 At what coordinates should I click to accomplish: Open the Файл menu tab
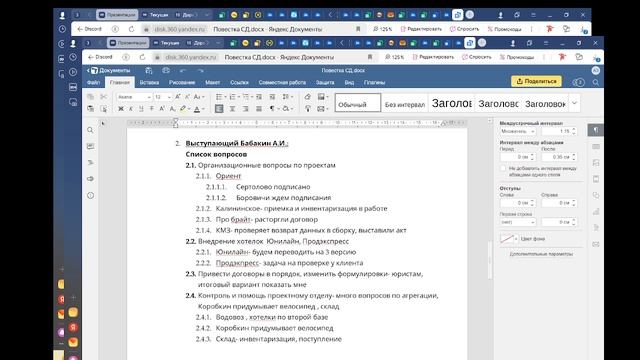coord(93,82)
